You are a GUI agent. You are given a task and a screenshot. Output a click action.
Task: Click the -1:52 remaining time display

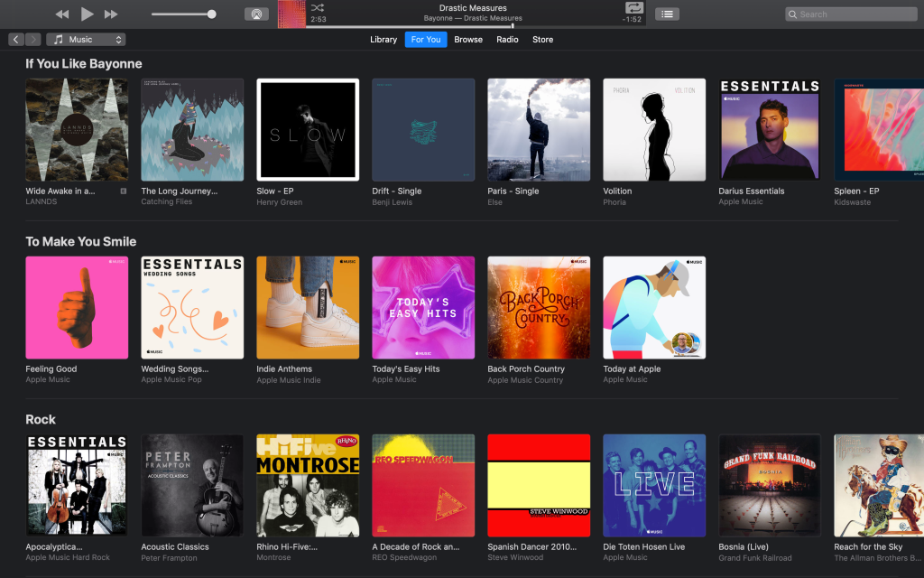(x=632, y=20)
